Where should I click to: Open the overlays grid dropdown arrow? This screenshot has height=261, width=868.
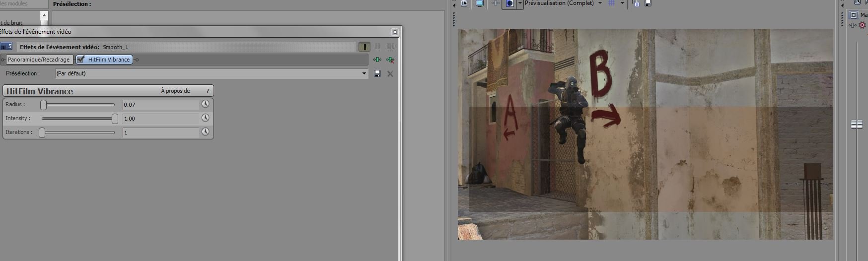click(622, 3)
